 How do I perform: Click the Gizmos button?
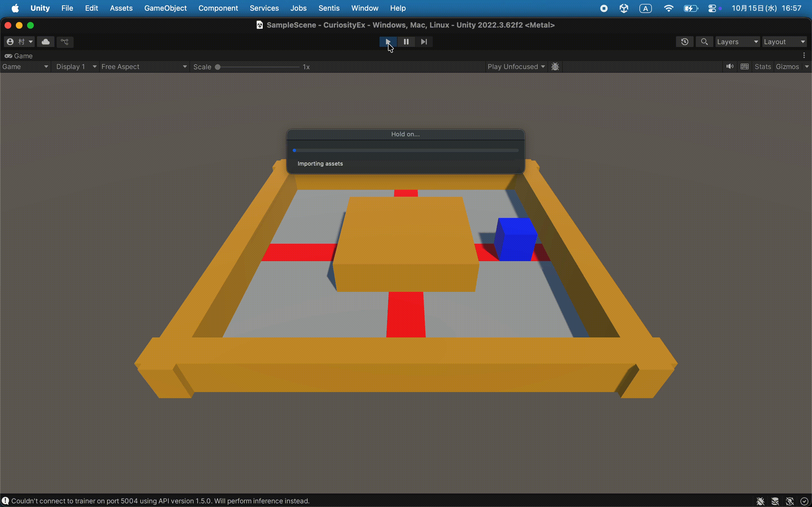787,67
